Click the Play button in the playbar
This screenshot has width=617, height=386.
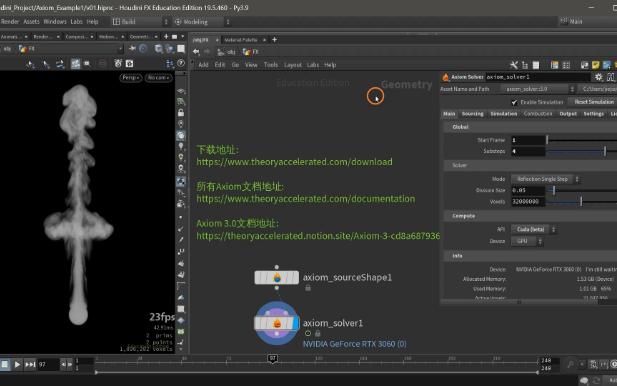coord(17,365)
